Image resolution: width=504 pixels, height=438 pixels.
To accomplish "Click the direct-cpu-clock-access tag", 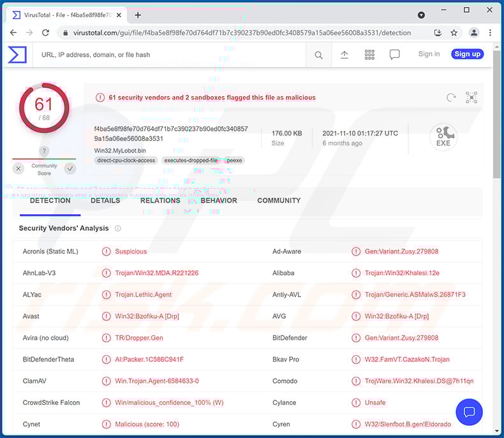I will [126, 160].
